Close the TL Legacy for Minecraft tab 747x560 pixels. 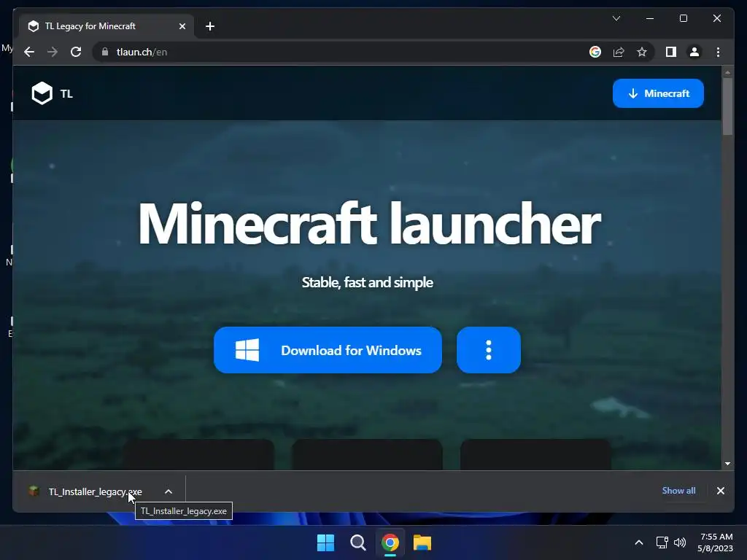[182, 26]
